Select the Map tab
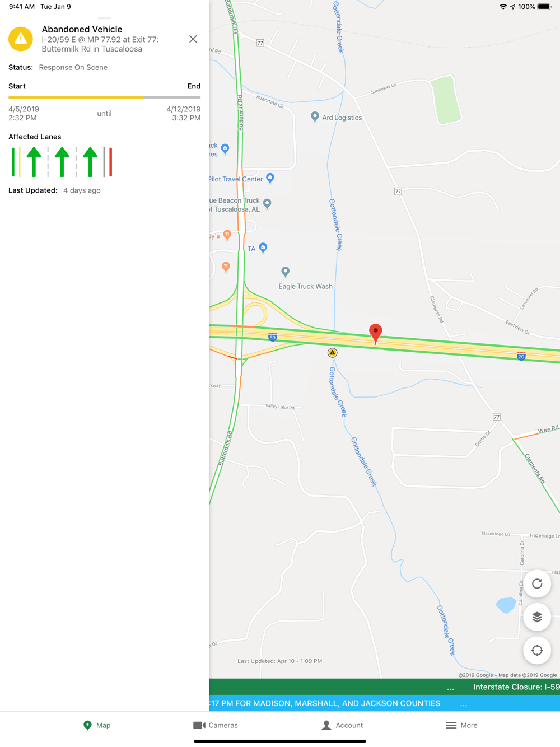 coord(97,725)
